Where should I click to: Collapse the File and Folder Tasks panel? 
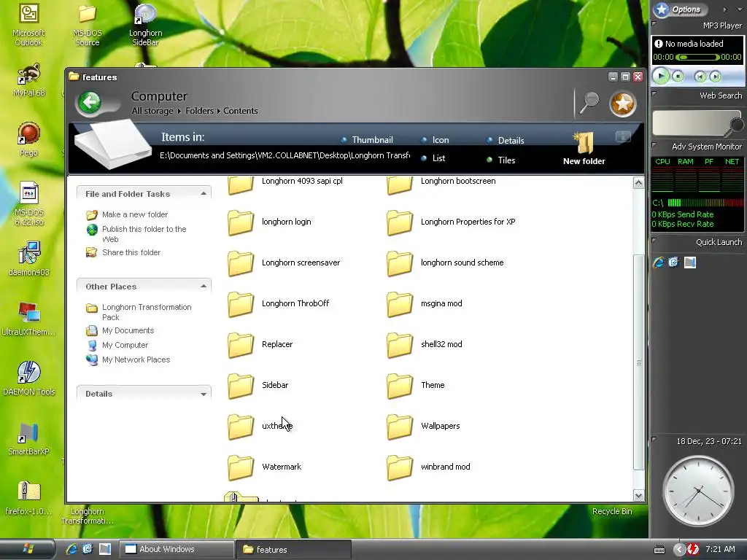(204, 194)
